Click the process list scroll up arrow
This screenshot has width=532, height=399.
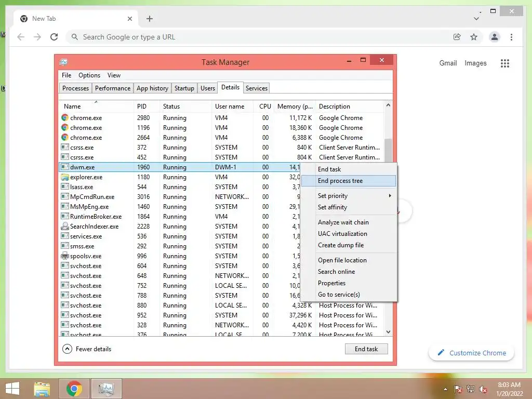point(388,105)
